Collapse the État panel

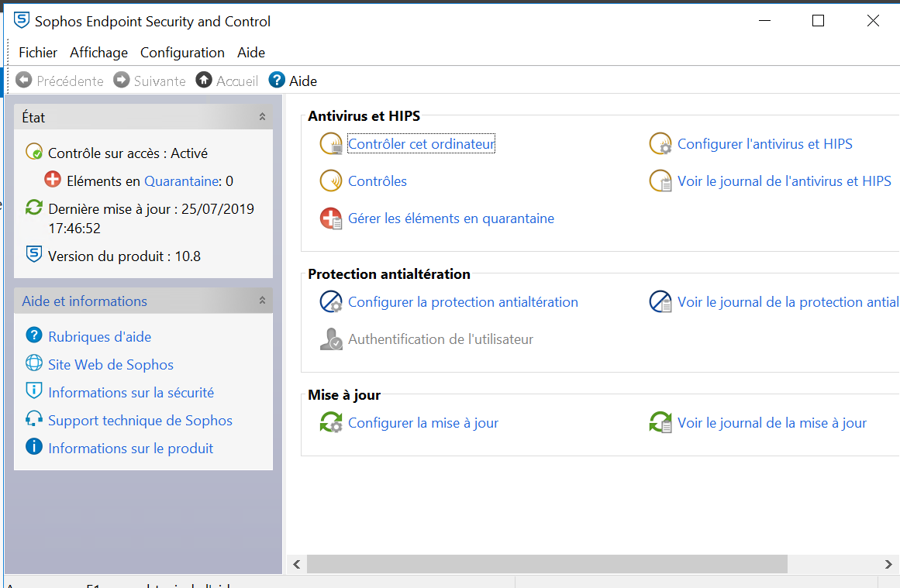[x=262, y=117]
